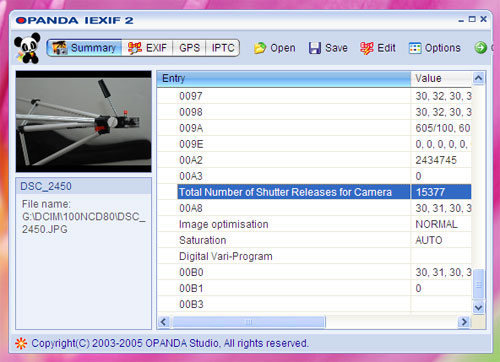This screenshot has width=500, height=362.
Task: Click the horizontal scrollbar thumb
Action: [x=248, y=322]
